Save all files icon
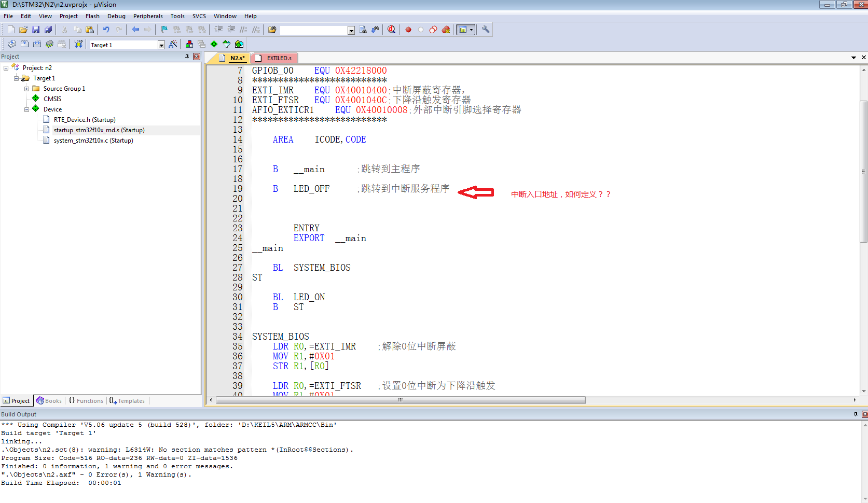The height and width of the screenshot is (503, 868). (48, 30)
